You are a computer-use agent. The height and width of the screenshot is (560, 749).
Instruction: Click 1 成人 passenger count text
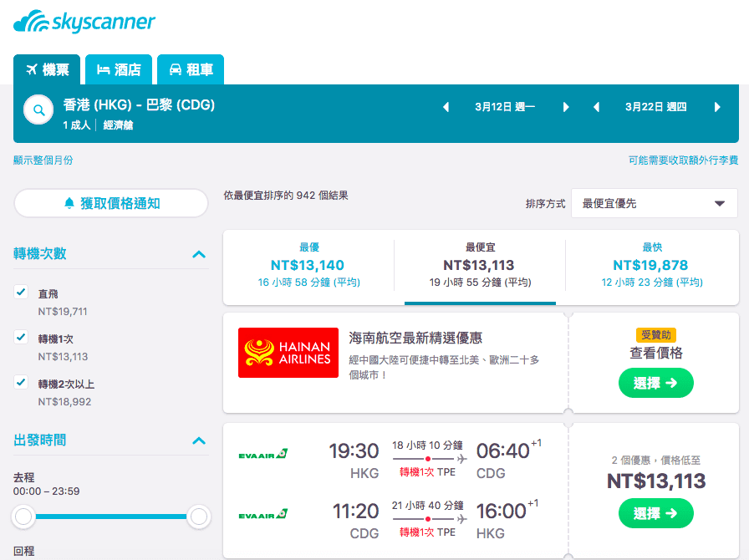(x=76, y=125)
